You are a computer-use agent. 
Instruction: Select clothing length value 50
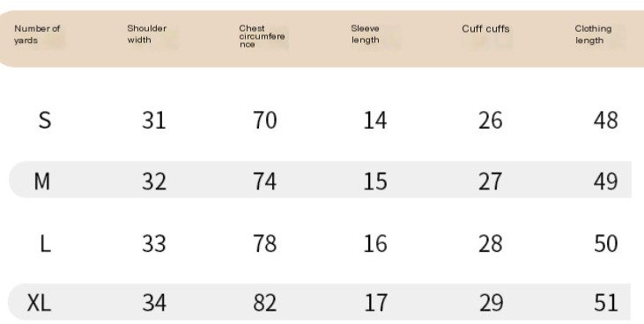click(x=606, y=244)
